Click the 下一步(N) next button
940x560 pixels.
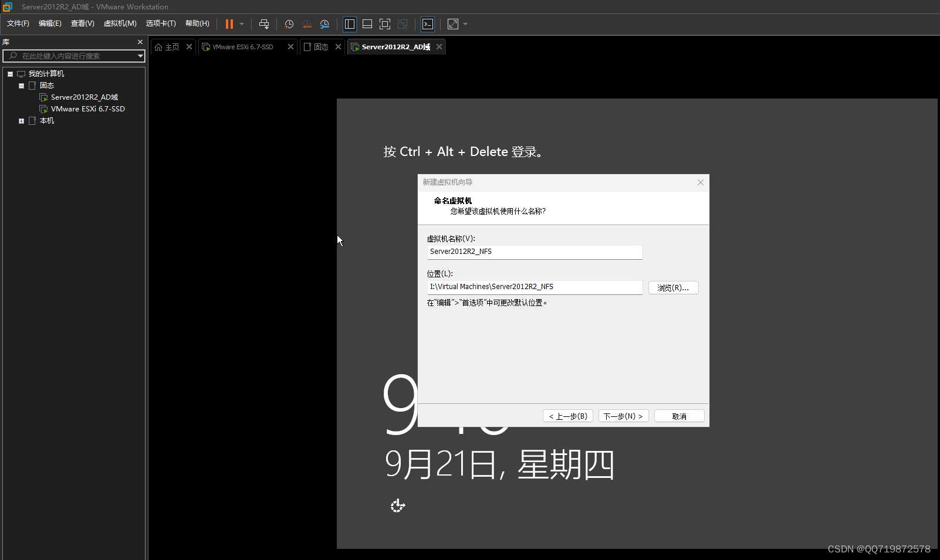click(623, 416)
